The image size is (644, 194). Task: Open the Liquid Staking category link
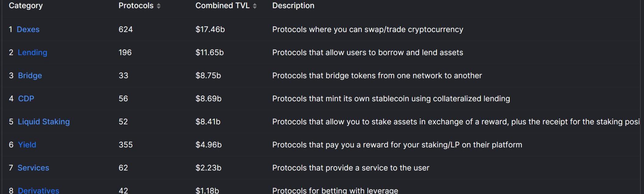click(44, 122)
